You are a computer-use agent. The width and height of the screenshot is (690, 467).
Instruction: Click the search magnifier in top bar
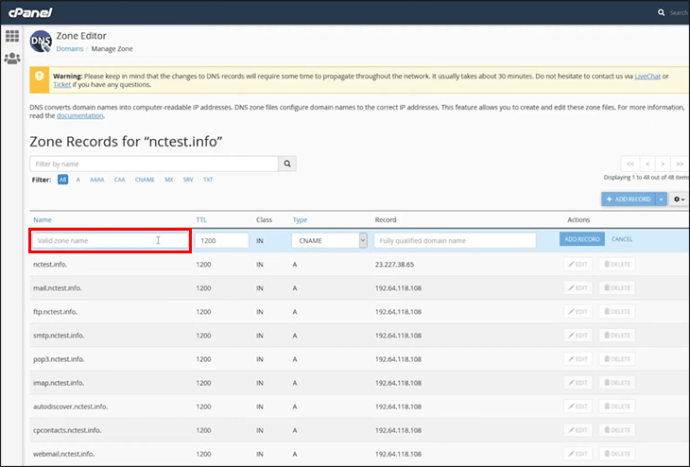click(x=661, y=13)
